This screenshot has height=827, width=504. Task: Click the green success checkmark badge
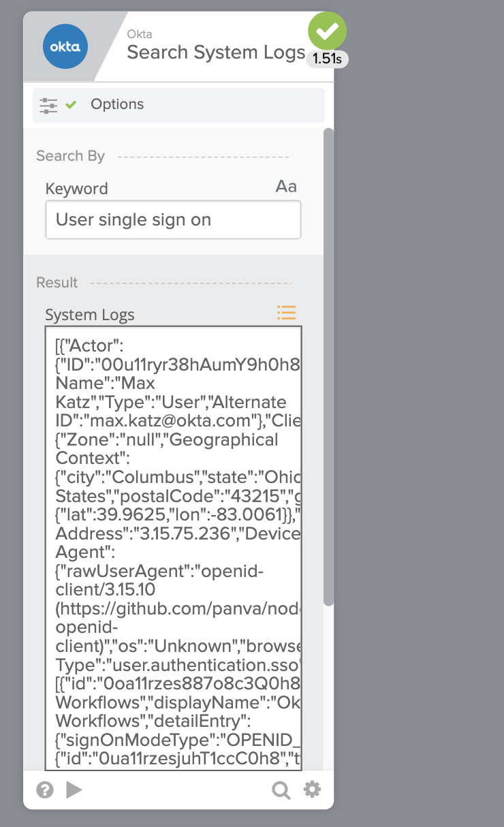tap(327, 31)
